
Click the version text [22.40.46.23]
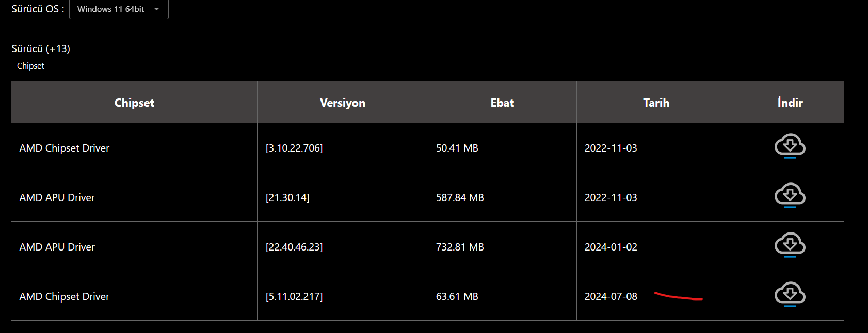[294, 247]
